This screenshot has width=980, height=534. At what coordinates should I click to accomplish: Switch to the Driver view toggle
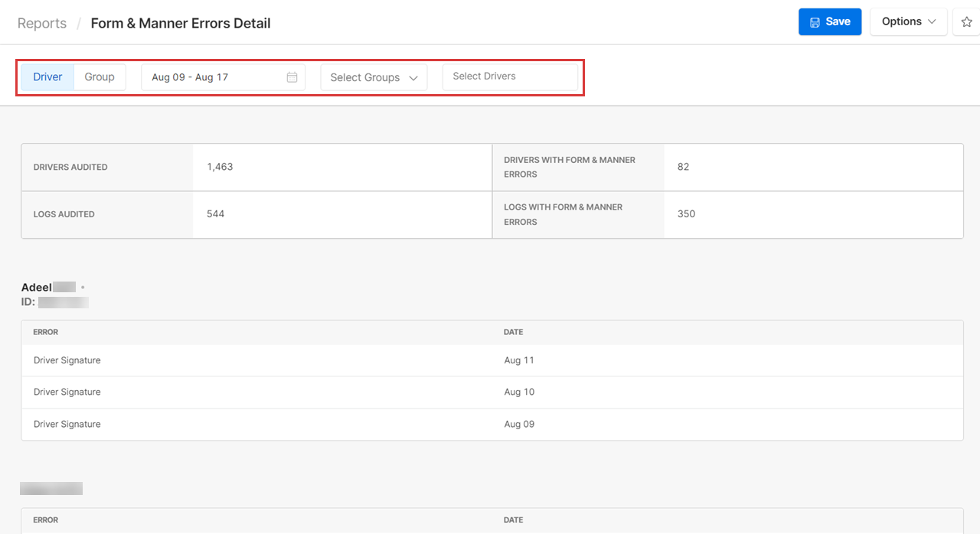point(47,77)
